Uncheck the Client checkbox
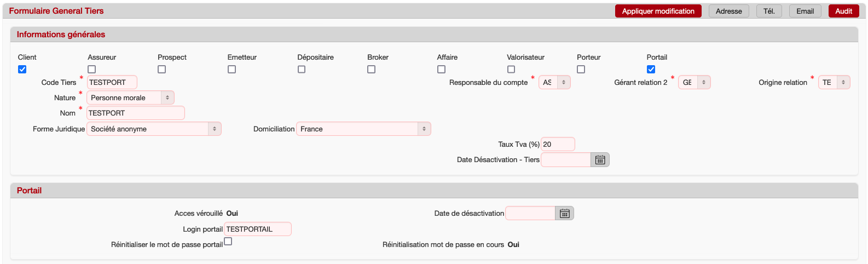 point(22,70)
